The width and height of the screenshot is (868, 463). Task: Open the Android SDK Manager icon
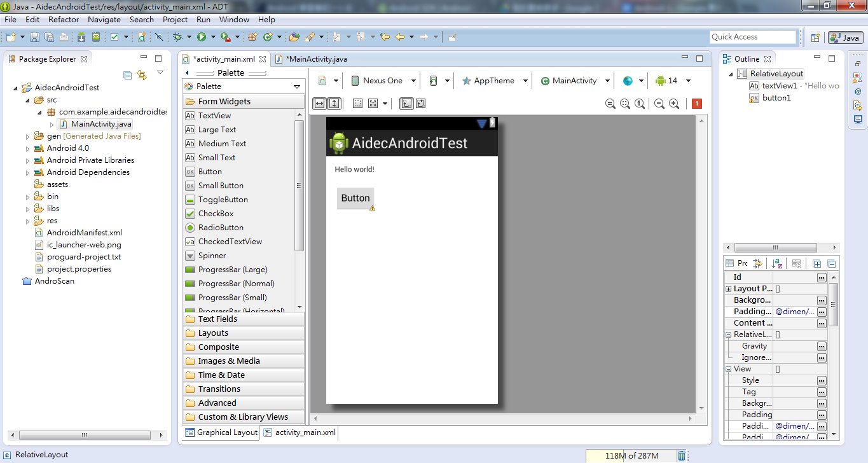pos(81,37)
